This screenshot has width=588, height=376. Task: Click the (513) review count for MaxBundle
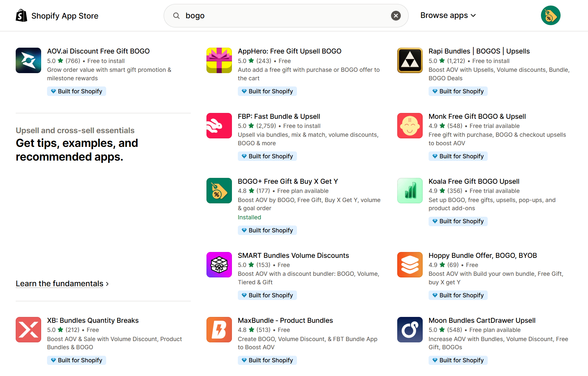[263, 330]
